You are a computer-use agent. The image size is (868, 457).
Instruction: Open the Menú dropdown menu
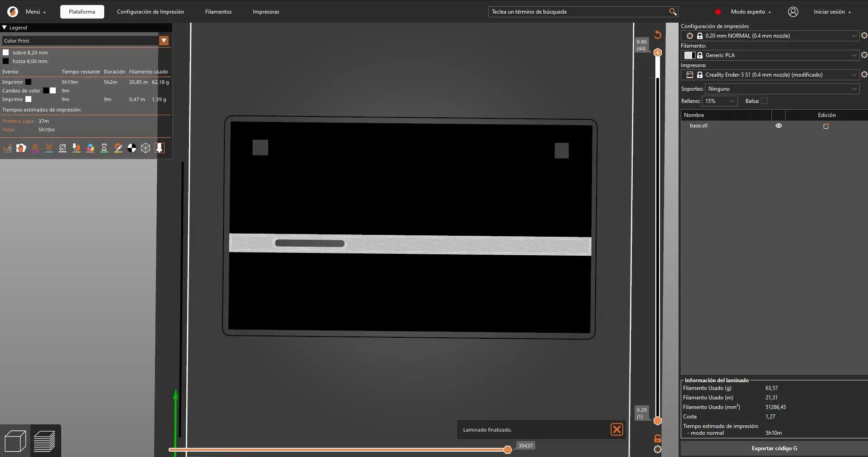pyautogui.click(x=35, y=12)
